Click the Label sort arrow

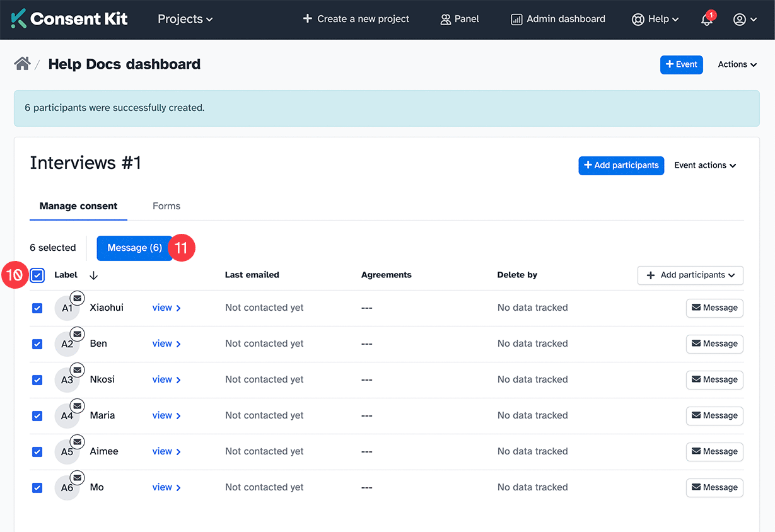click(93, 275)
